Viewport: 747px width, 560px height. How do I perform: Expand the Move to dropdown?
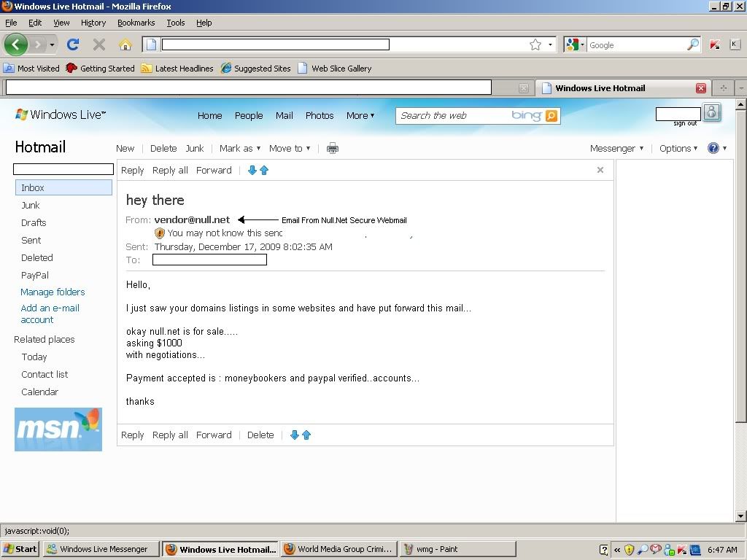pos(290,149)
